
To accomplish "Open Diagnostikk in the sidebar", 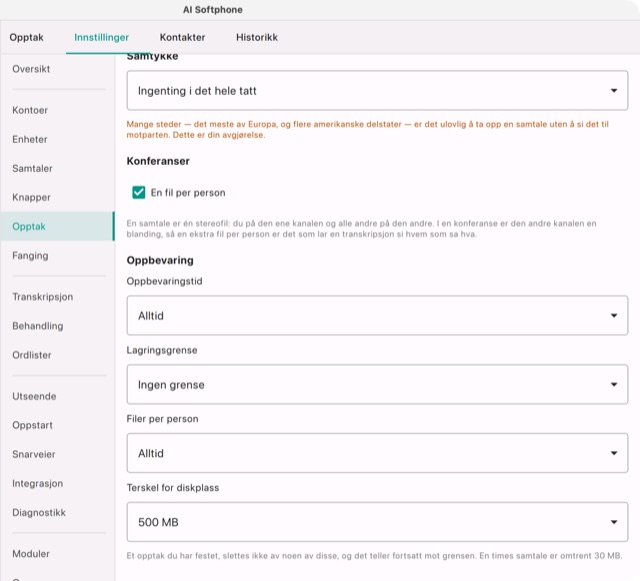I will tap(58, 512).
